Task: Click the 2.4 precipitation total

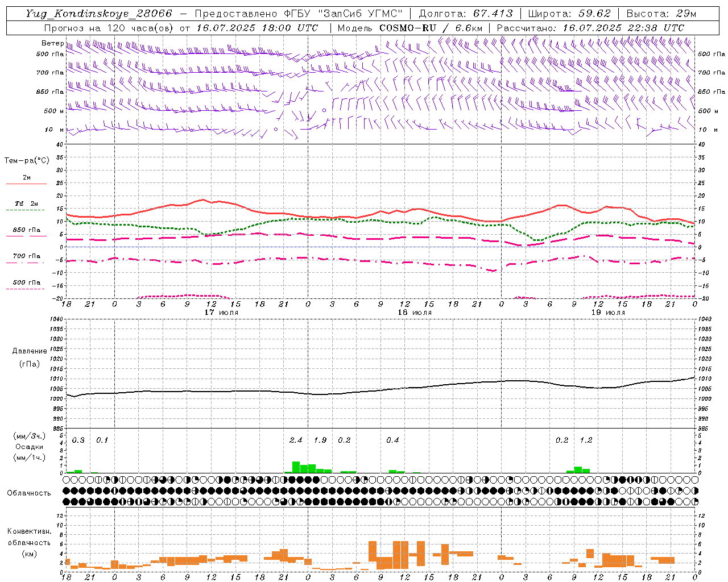Action: pyautogui.click(x=296, y=440)
